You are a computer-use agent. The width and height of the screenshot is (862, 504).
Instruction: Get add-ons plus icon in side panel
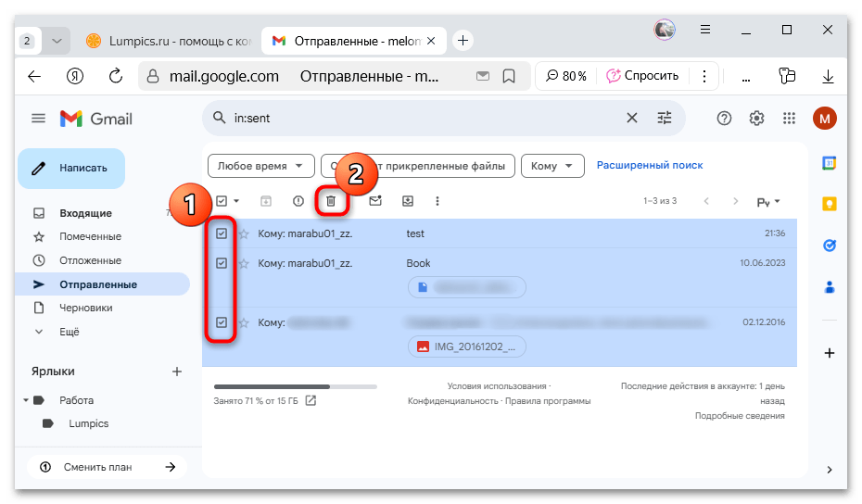pyautogui.click(x=830, y=353)
